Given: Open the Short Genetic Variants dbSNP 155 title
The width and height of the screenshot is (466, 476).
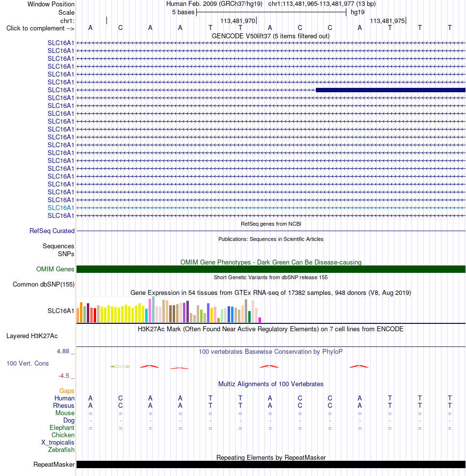Looking at the screenshot, I should pyautogui.click(x=271, y=277).
